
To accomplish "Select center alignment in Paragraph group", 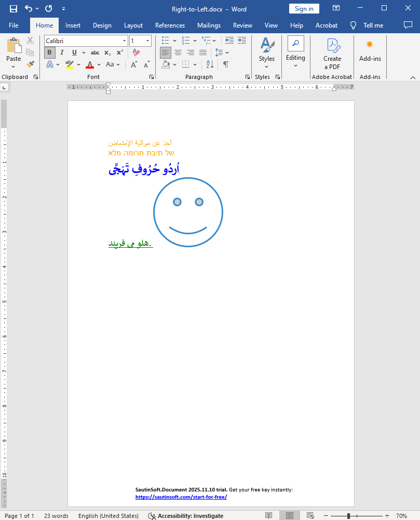I will (x=178, y=52).
